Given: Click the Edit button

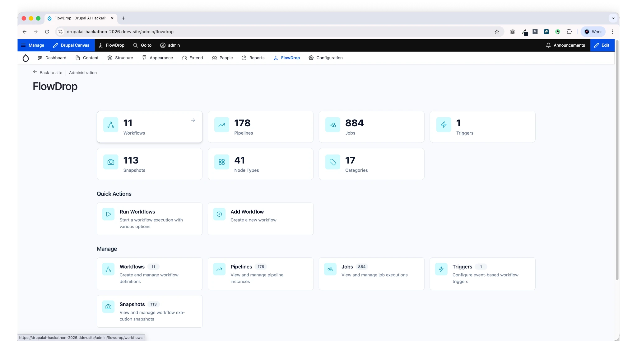Looking at the screenshot, I should click(x=602, y=45).
